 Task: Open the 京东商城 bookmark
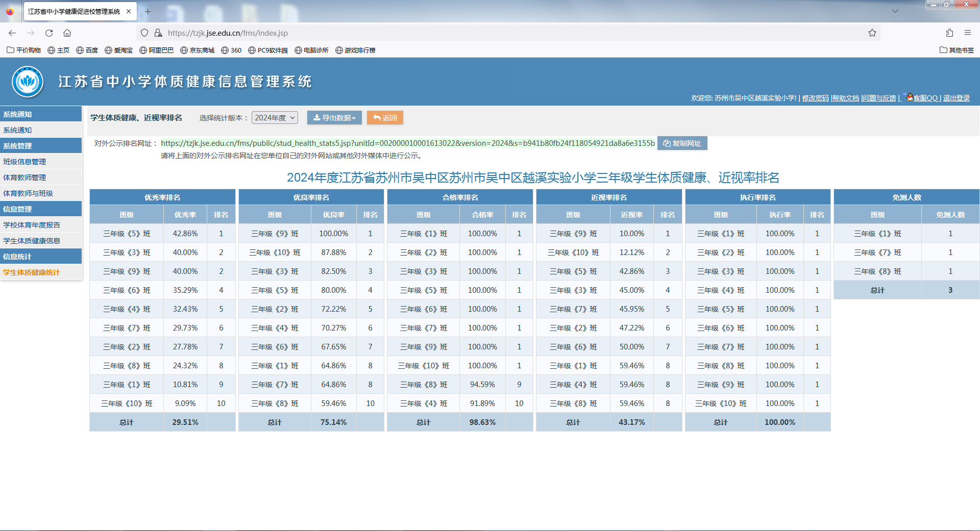[x=197, y=50]
